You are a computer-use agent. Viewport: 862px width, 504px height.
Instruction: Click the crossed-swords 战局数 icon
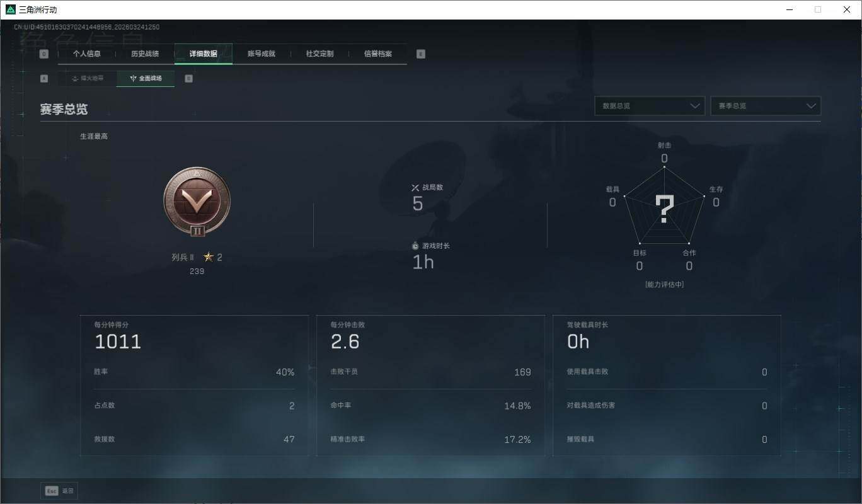click(x=415, y=188)
